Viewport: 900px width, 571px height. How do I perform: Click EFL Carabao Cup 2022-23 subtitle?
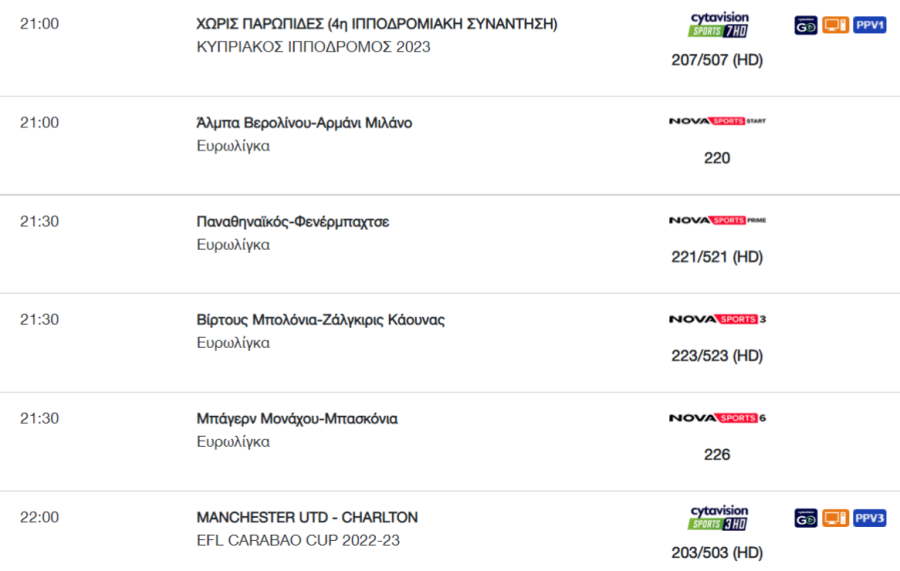pyautogui.click(x=298, y=541)
